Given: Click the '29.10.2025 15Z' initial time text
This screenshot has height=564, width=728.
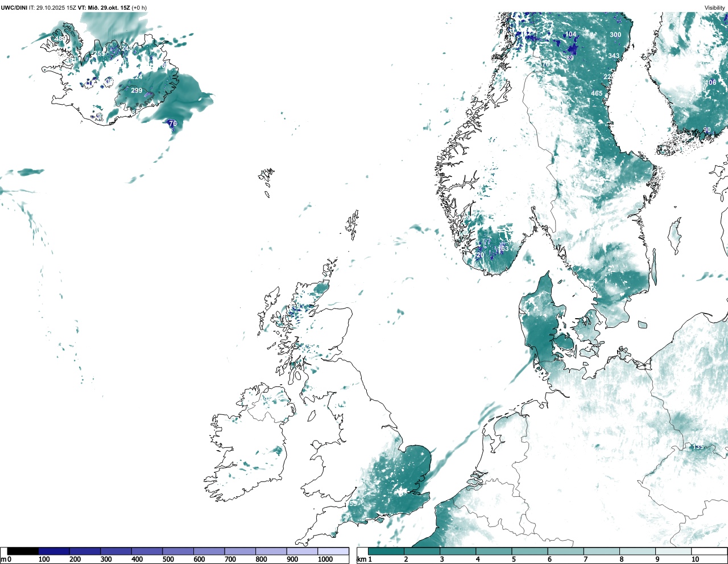Looking at the screenshot, I should (56, 7).
